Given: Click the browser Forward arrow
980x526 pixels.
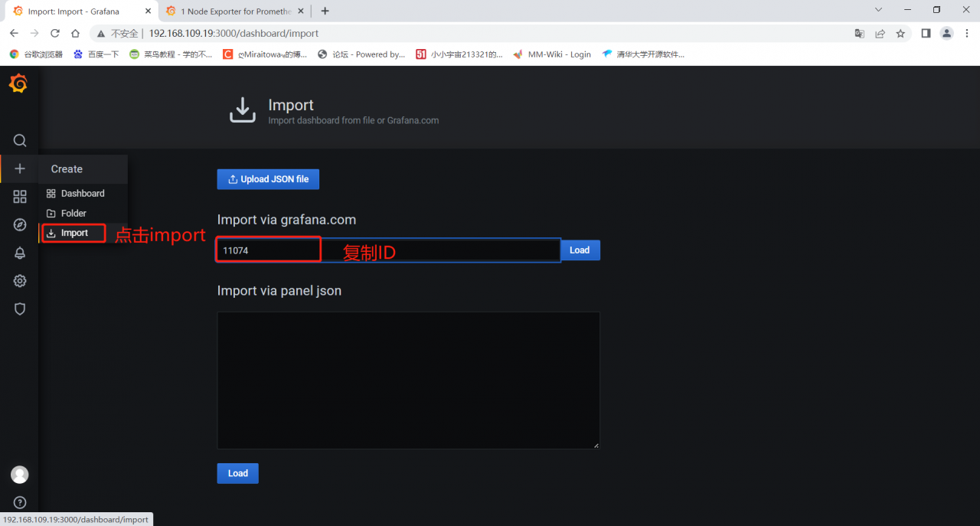Looking at the screenshot, I should [34, 34].
